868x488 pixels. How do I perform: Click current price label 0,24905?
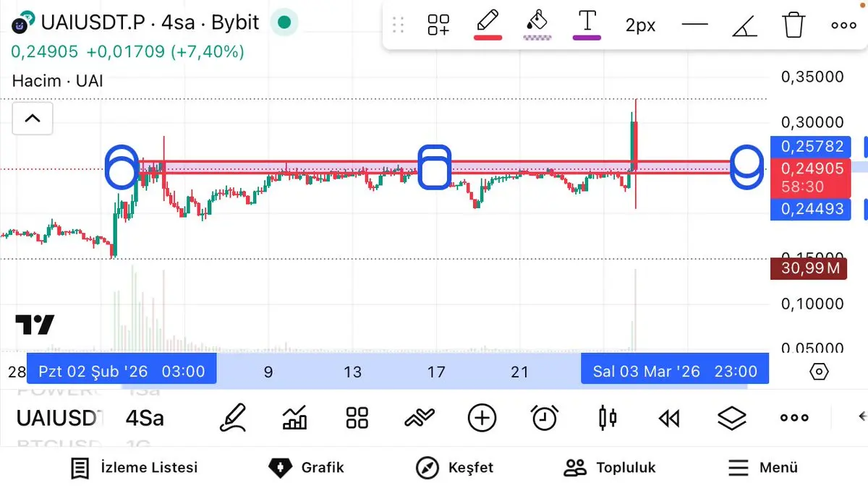click(x=811, y=169)
